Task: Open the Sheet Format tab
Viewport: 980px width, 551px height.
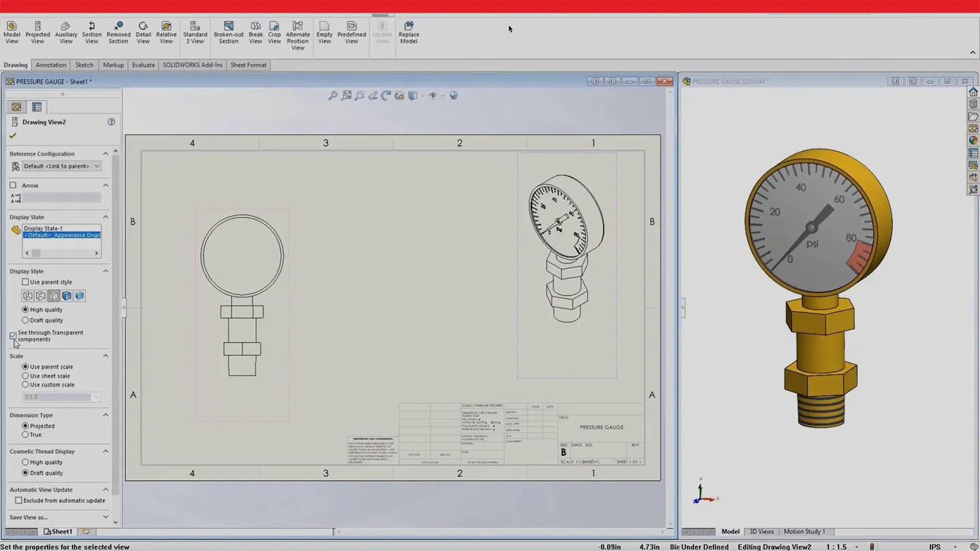Action: pos(248,65)
